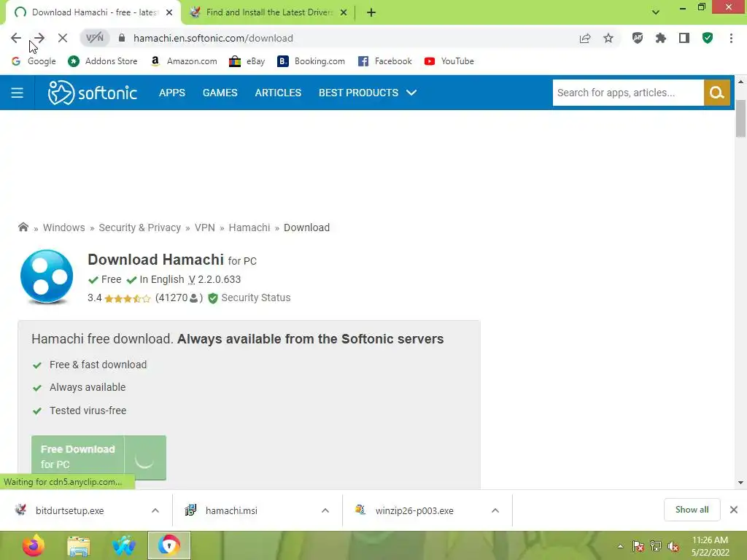Switch to Find and Install Latest Drivers tab
The width and height of the screenshot is (747, 560).
(x=269, y=12)
